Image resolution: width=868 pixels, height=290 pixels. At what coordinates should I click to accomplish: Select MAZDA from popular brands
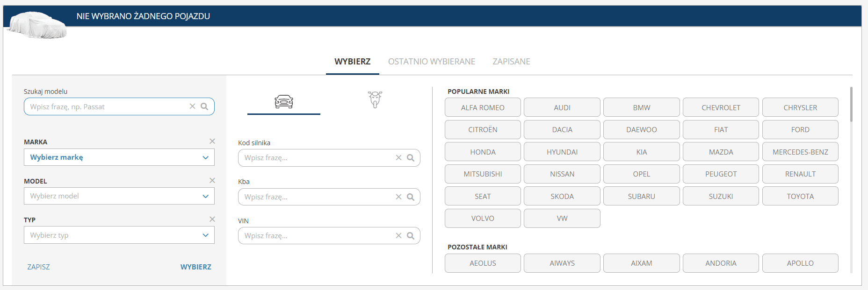[721, 152]
